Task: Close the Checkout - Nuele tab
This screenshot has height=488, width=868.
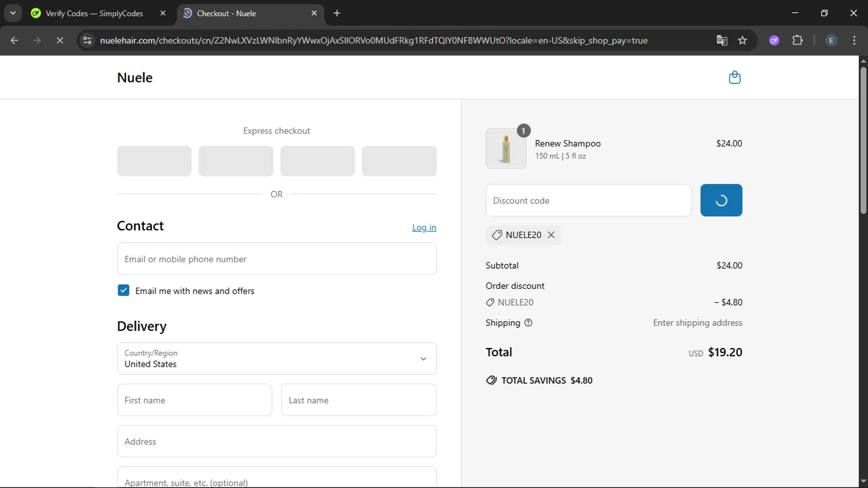Action: 314,13
